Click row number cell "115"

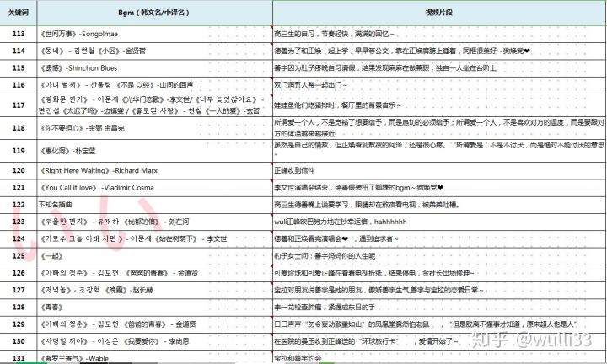[x=19, y=68]
